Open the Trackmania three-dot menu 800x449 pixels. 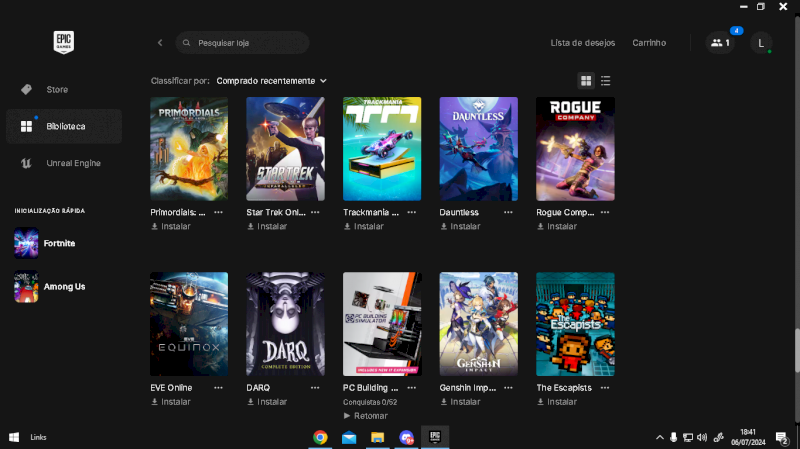[x=412, y=212]
